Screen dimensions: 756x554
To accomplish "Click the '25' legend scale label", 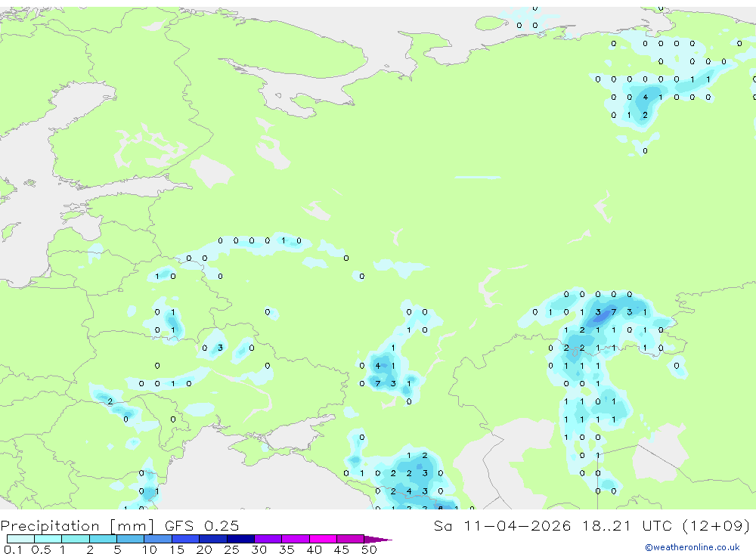I will click(x=231, y=549).
